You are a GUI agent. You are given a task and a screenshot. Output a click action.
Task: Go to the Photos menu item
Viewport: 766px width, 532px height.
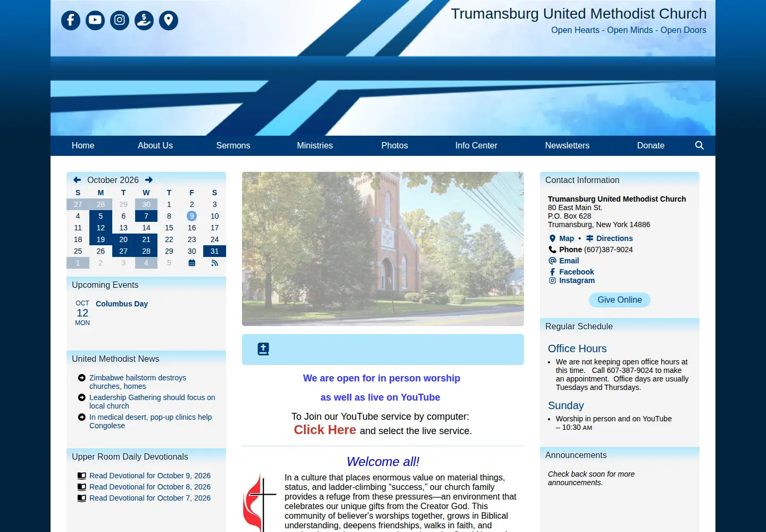[x=395, y=145]
